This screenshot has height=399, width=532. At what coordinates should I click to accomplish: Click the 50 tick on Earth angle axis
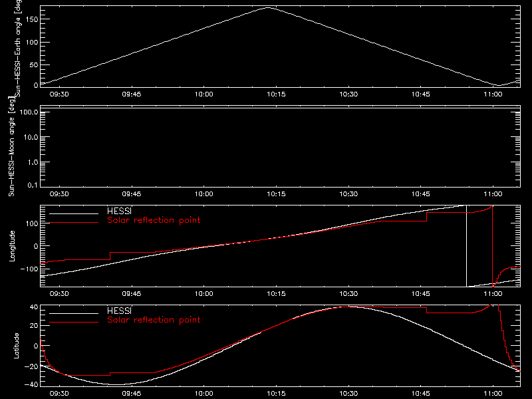34,65
